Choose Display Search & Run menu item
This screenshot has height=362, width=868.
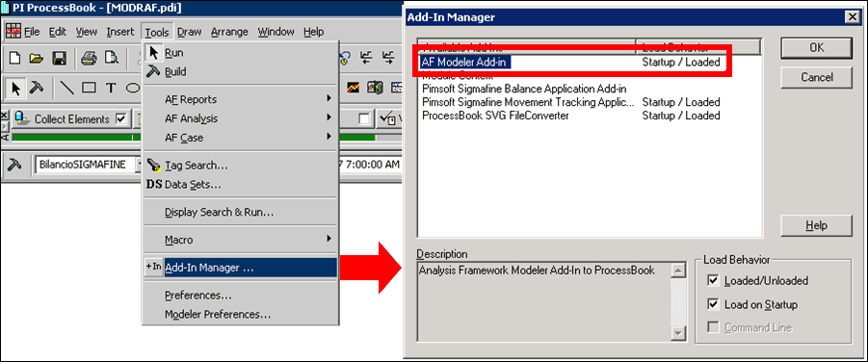click(240, 213)
